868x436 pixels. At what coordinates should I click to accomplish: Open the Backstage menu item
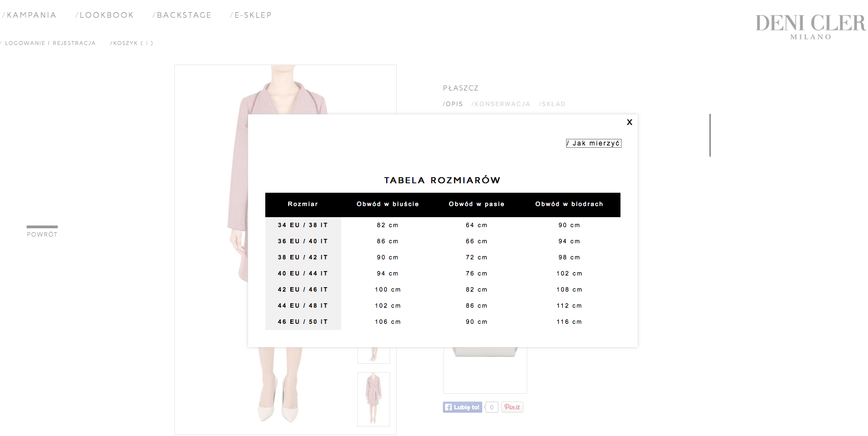(x=182, y=15)
